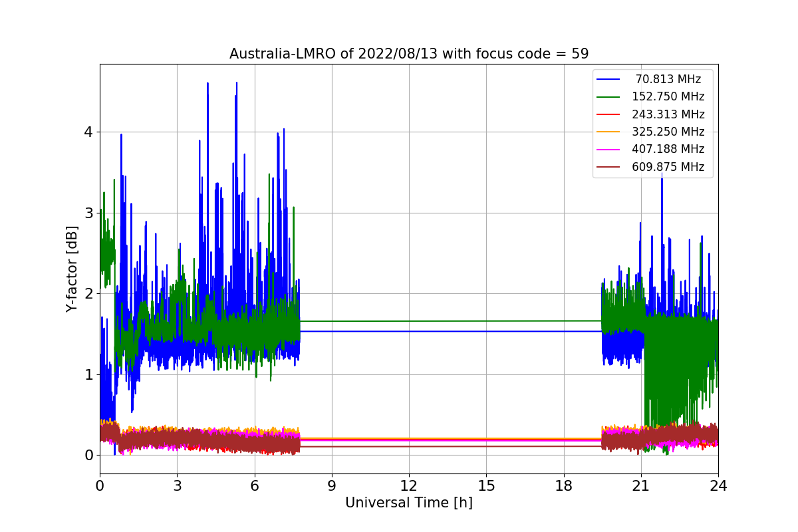Click the green legend line swatch
This screenshot has width=798, height=532.
coord(608,96)
